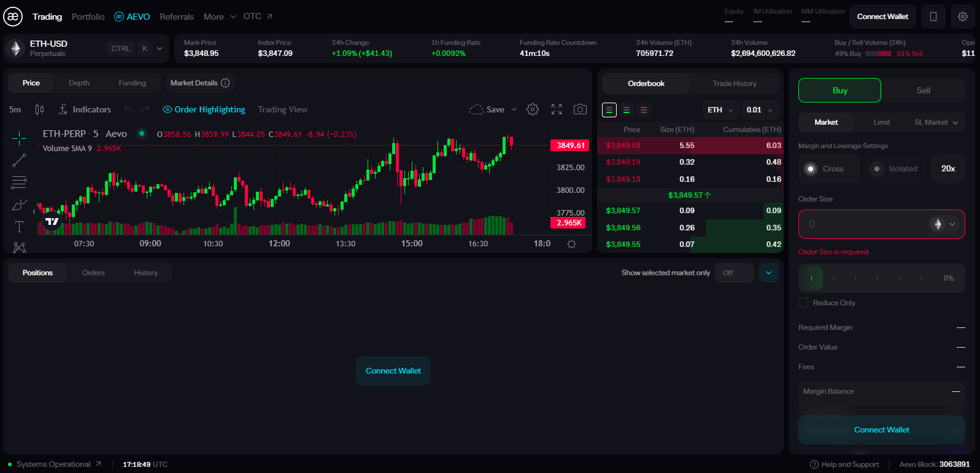Open the History tab
980x473 pixels.
146,273
